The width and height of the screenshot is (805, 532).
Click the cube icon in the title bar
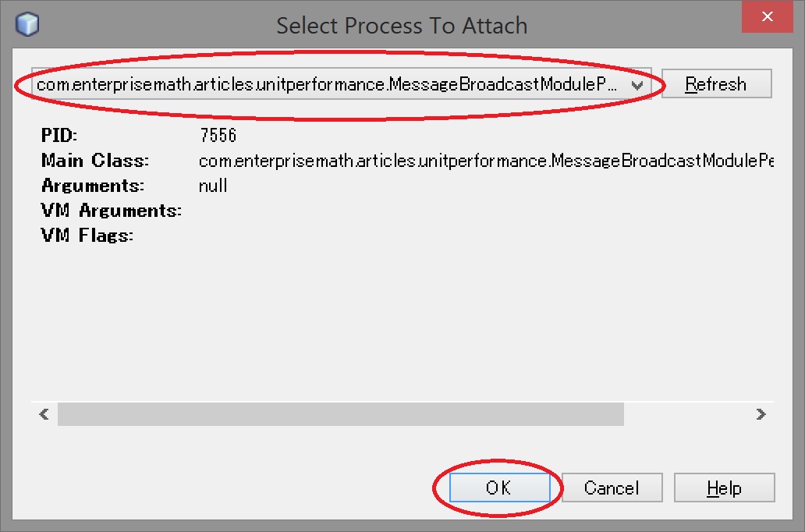point(27,25)
